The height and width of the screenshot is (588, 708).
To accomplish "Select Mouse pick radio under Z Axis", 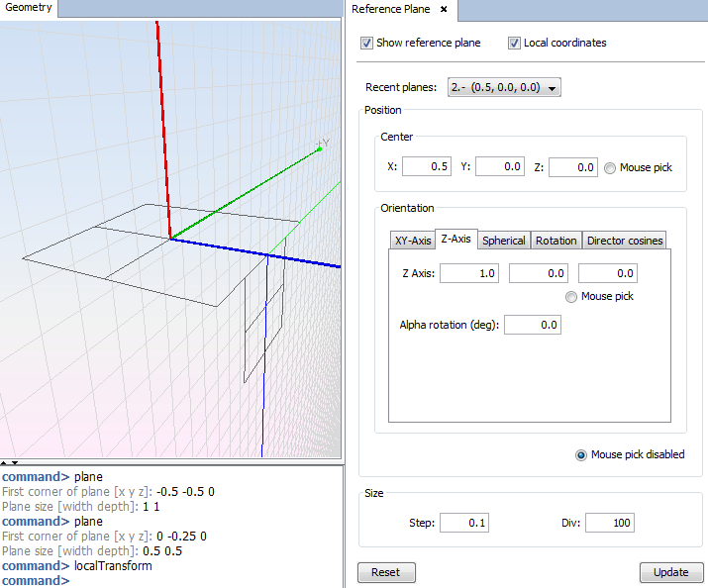I will 571,297.
